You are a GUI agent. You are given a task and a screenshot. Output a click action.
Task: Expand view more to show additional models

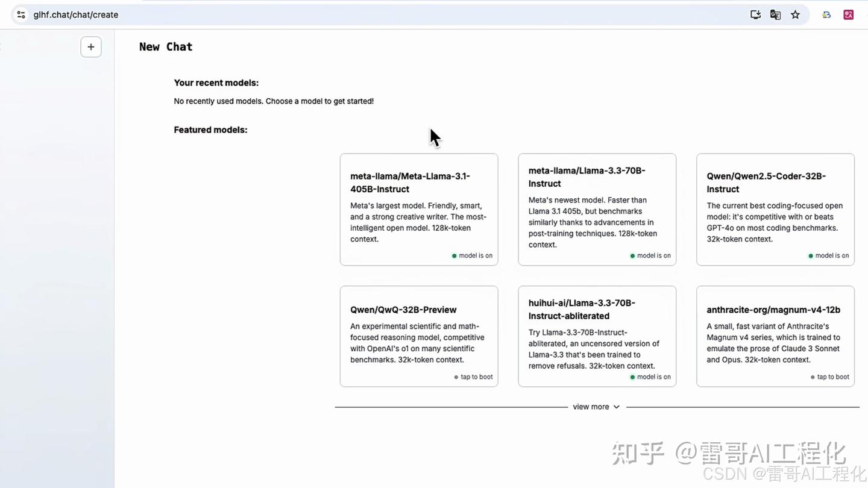click(x=591, y=407)
